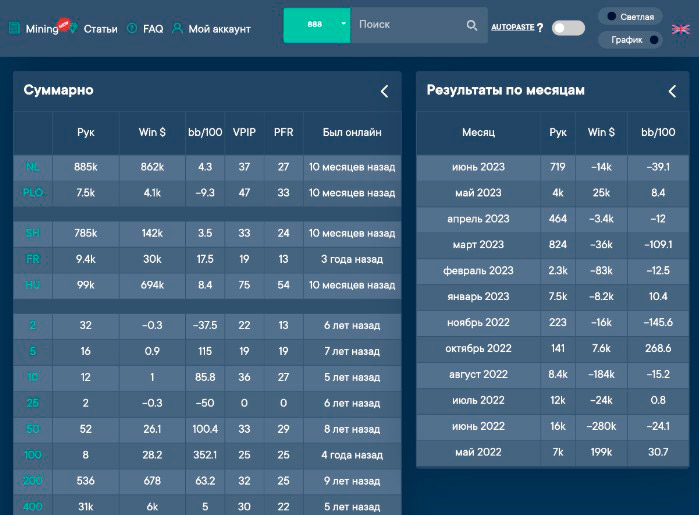Screen dimensions: 699x515
Task: Open the Мой аккаунт menu item
Action: pyautogui.click(x=218, y=29)
